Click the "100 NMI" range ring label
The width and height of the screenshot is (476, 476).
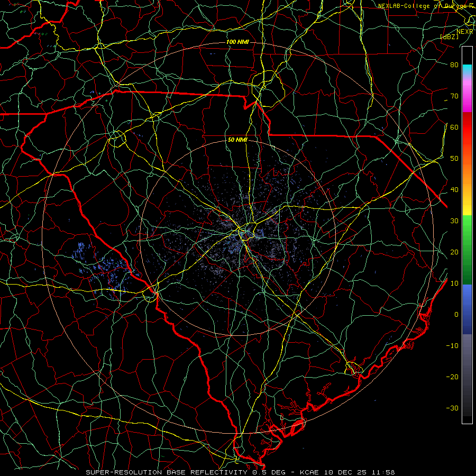click(237, 42)
